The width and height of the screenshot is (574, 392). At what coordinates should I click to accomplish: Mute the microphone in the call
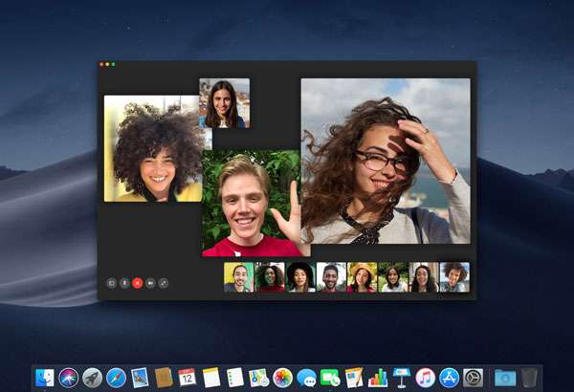(124, 283)
